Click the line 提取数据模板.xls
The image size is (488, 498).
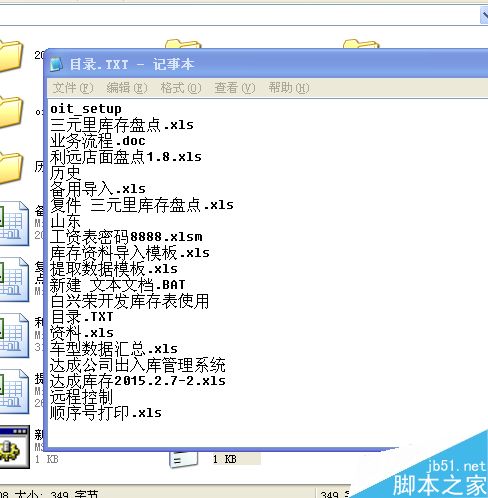114,269
